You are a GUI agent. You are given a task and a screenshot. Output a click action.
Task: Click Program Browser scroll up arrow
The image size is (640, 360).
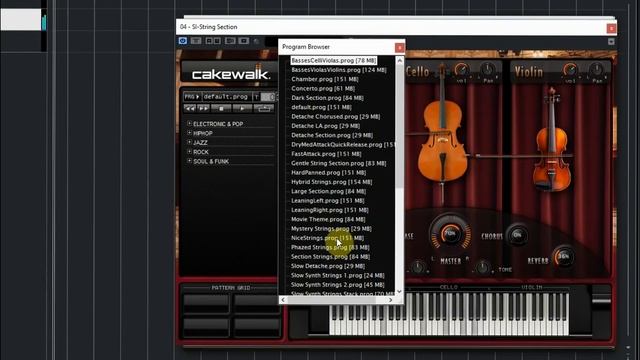click(400, 60)
